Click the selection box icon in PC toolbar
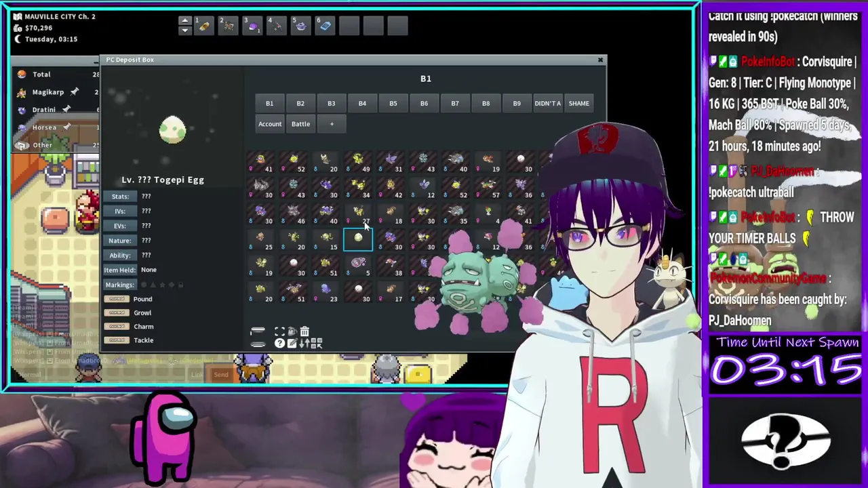The width and height of the screenshot is (868, 488). click(279, 331)
